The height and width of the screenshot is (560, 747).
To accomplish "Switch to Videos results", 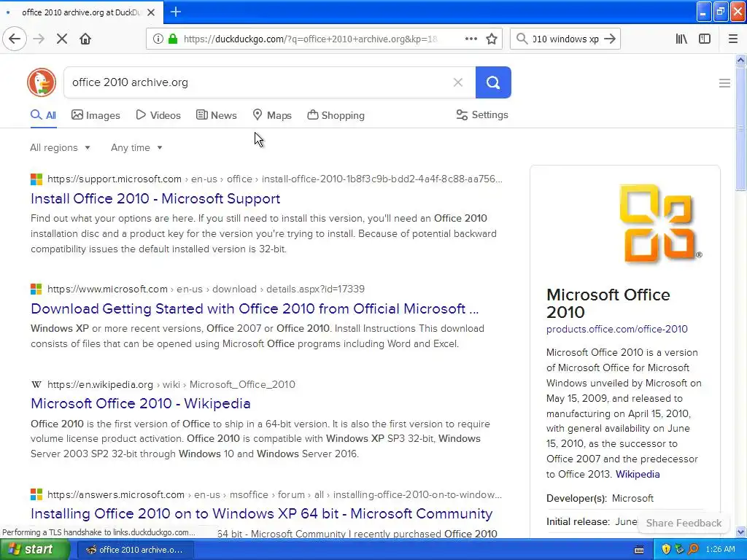I will [x=158, y=115].
